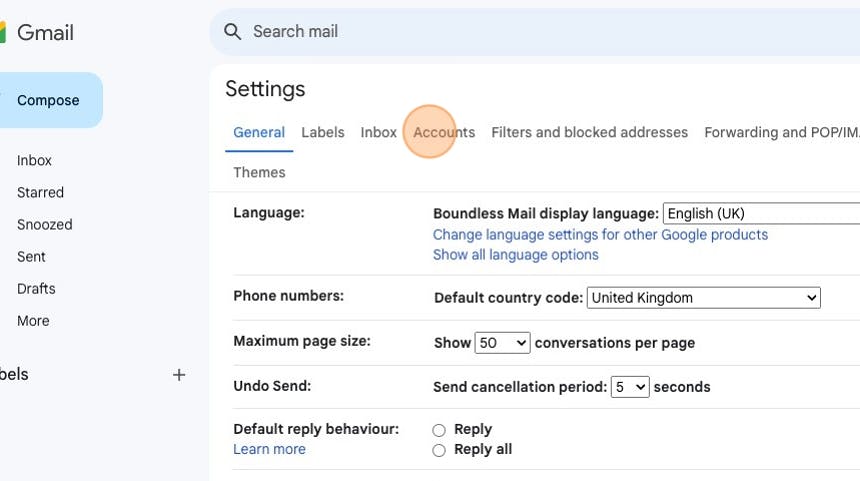Focus the Search mail field

pos(535,32)
